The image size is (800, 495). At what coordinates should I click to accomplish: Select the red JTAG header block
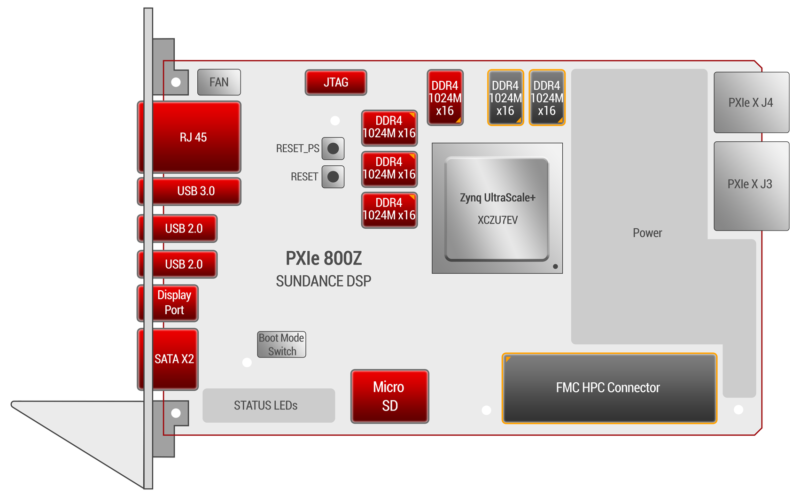point(336,82)
